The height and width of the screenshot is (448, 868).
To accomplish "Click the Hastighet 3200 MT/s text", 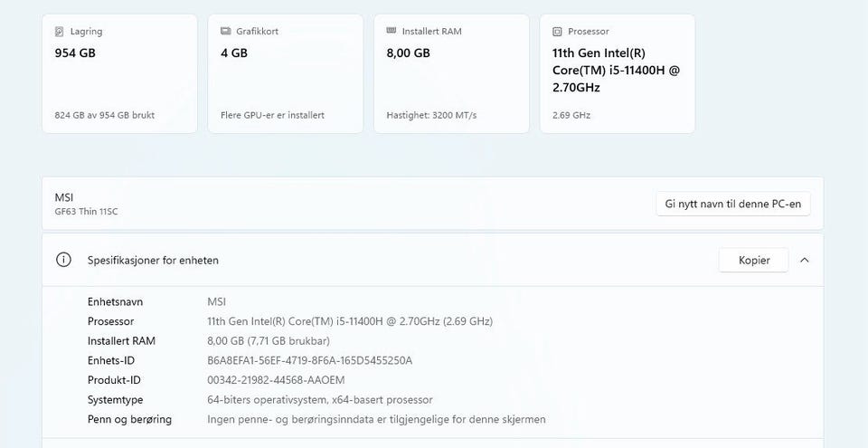I will tap(432, 116).
